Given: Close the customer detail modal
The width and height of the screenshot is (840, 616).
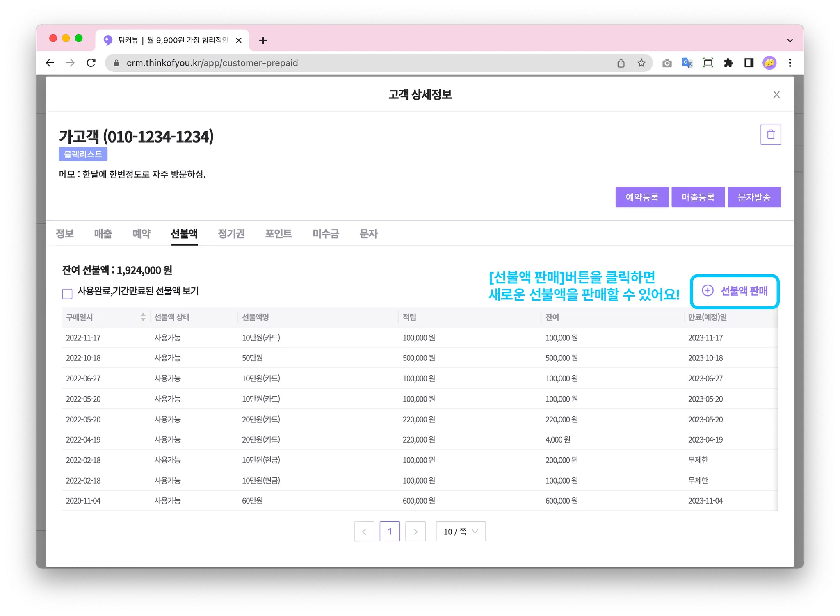Looking at the screenshot, I should click(x=776, y=95).
